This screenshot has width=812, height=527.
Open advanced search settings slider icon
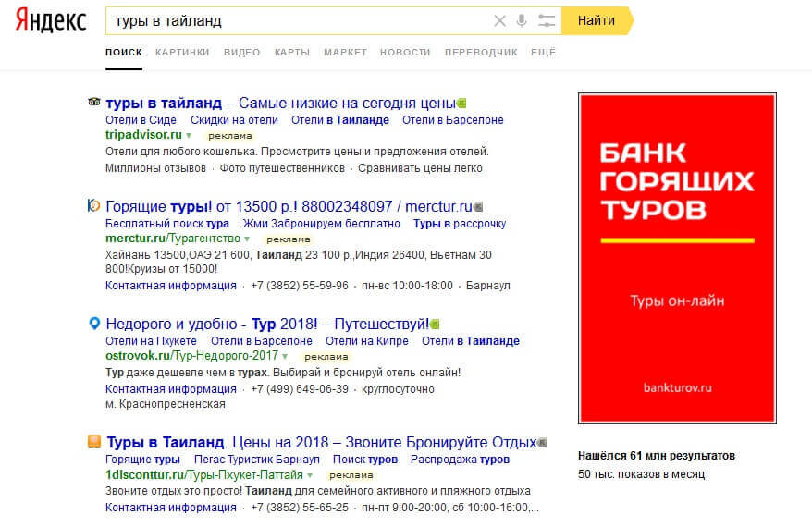point(547,20)
